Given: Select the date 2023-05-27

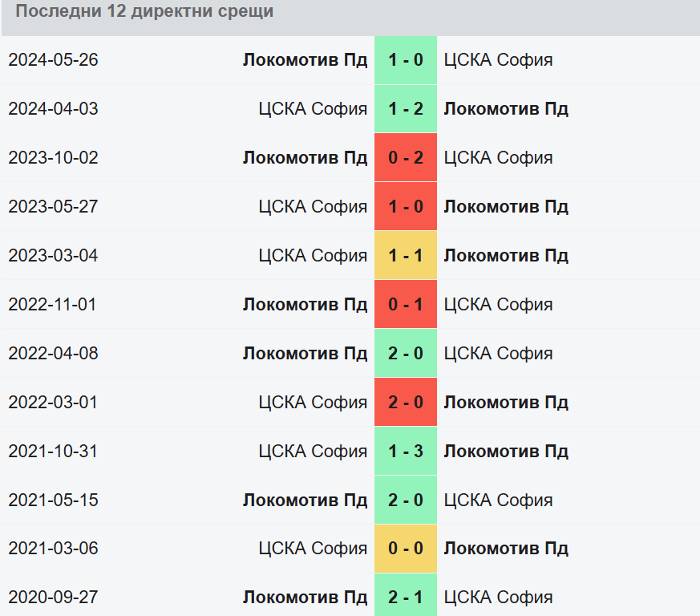Looking at the screenshot, I should (x=53, y=207).
